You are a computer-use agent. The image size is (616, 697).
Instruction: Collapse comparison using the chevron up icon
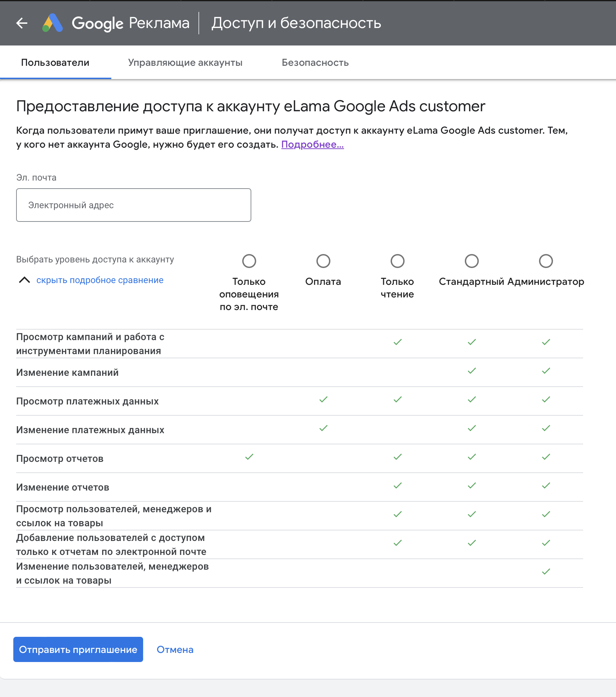[24, 280]
